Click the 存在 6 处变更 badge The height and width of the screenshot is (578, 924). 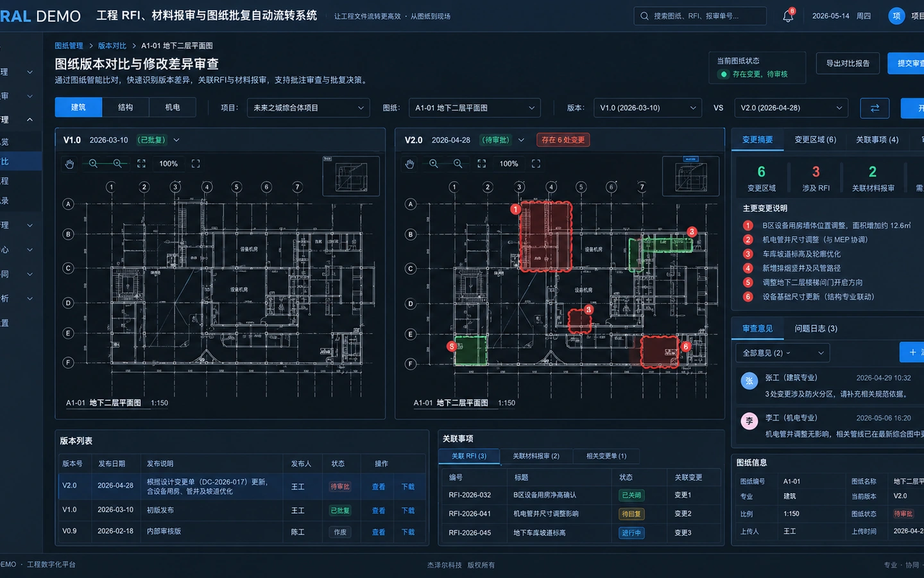563,140
